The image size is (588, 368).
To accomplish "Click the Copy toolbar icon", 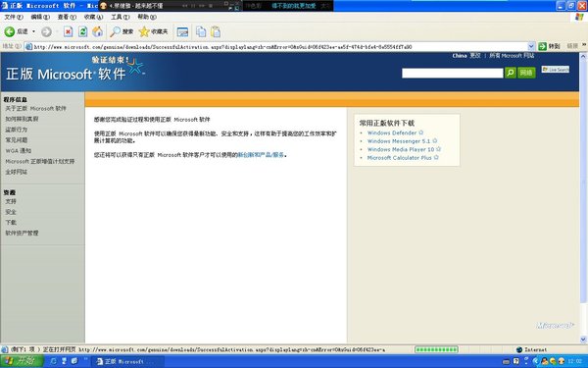I will click(x=201, y=32).
